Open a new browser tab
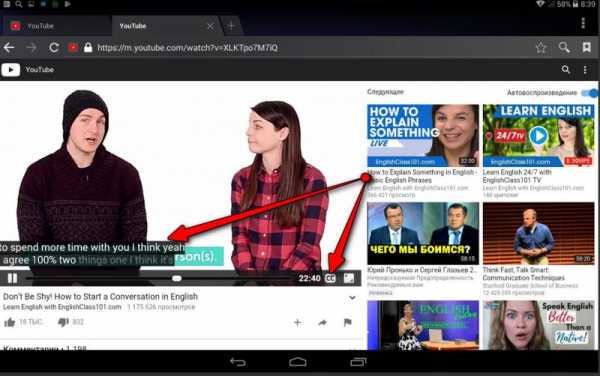 [x=231, y=26]
